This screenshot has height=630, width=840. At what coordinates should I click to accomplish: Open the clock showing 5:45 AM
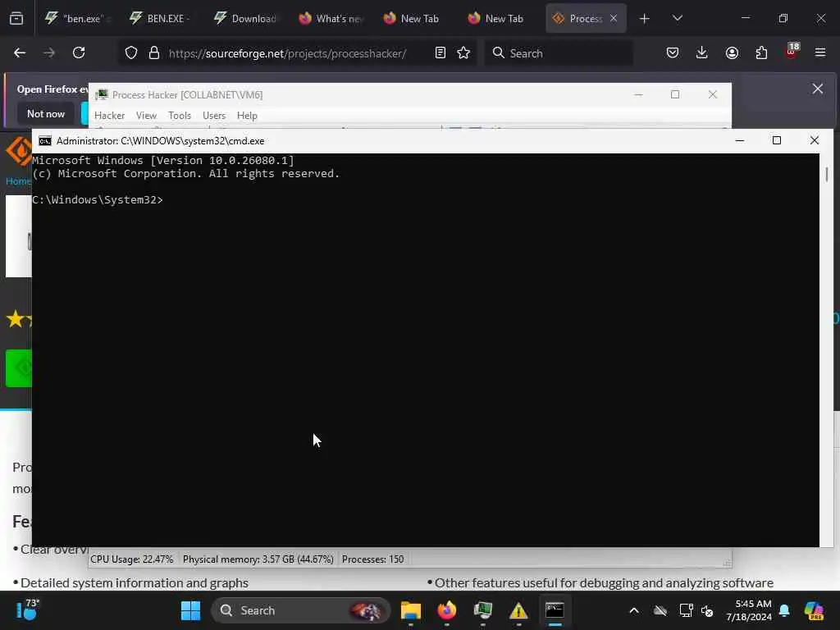click(x=748, y=610)
